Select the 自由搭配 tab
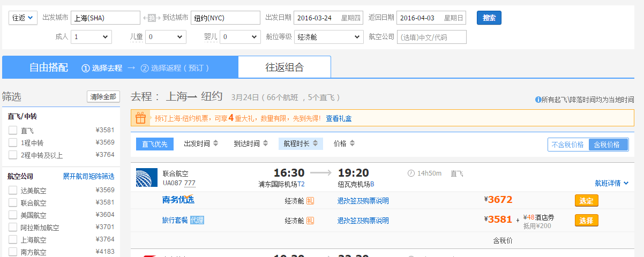Screen dimensions: 644x257 point(49,67)
